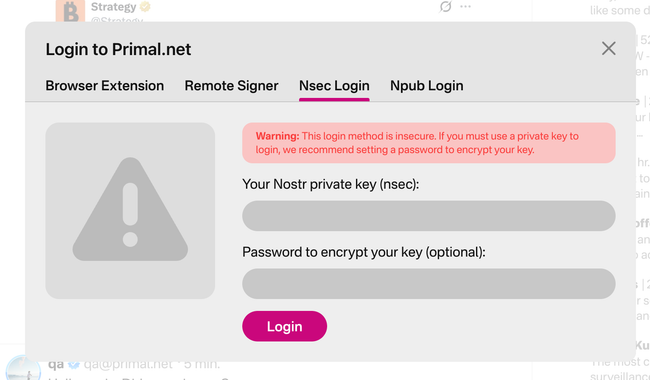Click the Nsec Login tab
Viewport: 650px width, 380px height.
pos(334,86)
